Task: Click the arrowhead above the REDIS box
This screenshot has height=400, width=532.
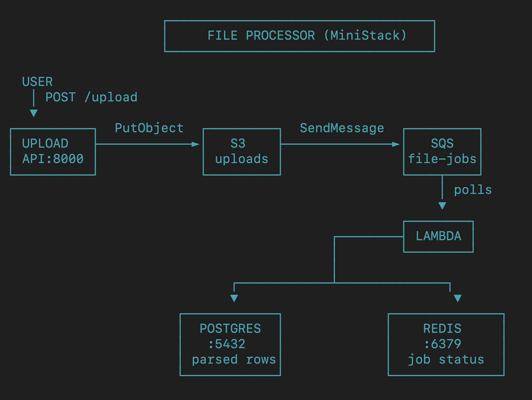Action: pos(458,298)
